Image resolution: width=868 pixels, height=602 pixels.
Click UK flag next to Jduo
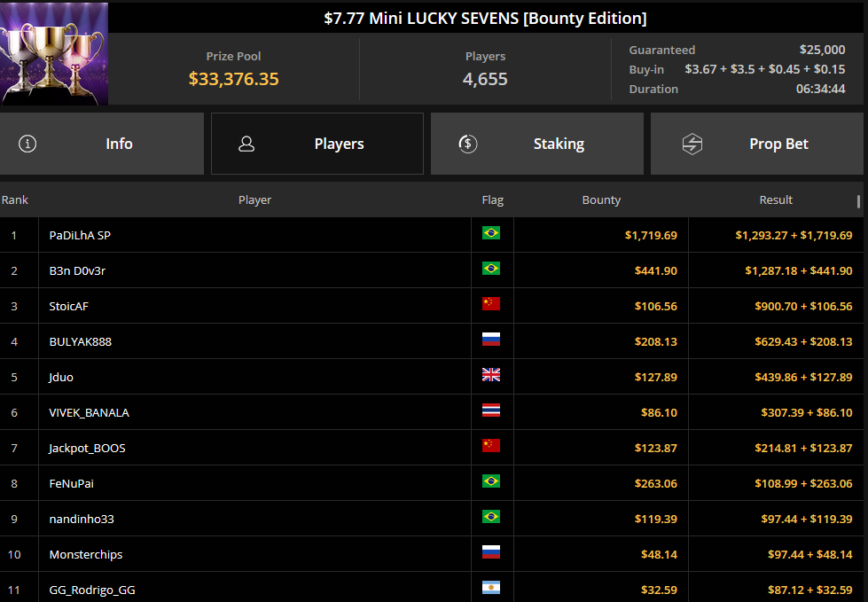coord(491,375)
